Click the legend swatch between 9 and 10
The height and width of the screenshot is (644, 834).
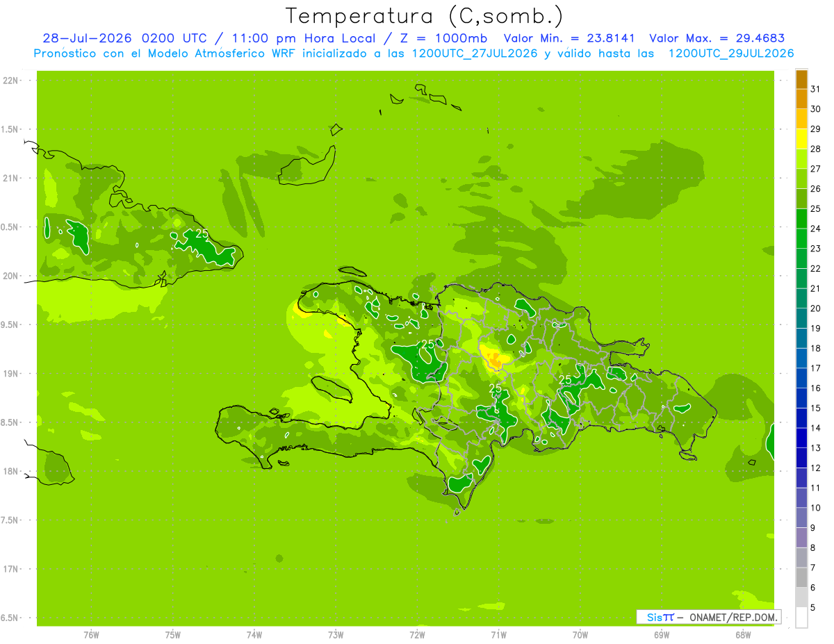801,518
